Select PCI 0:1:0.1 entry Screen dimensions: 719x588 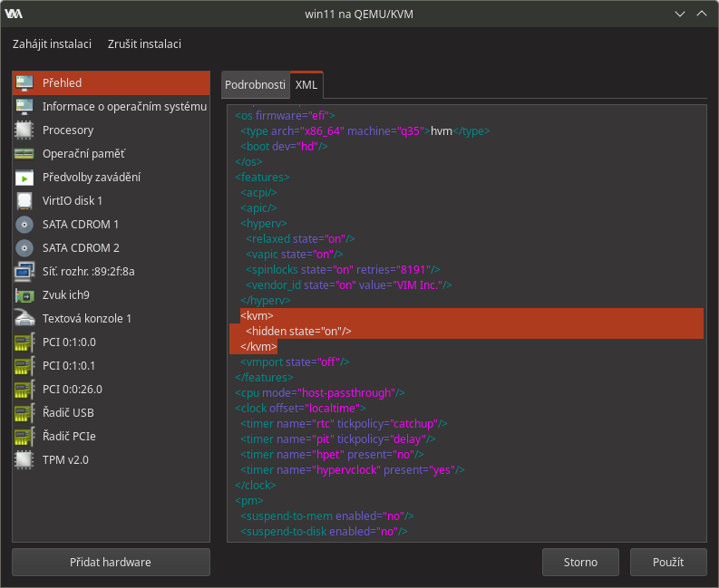(x=111, y=366)
